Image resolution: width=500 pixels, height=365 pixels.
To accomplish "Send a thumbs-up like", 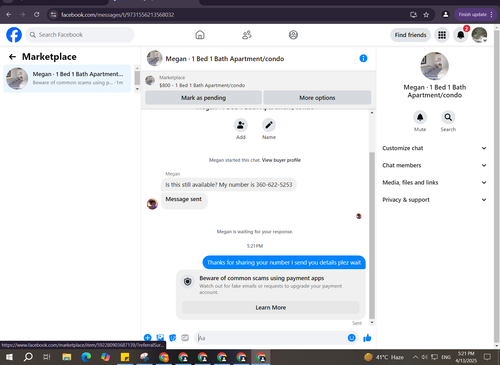I will [x=367, y=338].
